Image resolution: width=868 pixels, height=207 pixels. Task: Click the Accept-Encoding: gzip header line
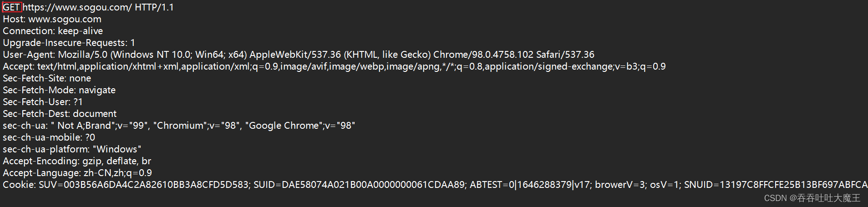(x=77, y=161)
